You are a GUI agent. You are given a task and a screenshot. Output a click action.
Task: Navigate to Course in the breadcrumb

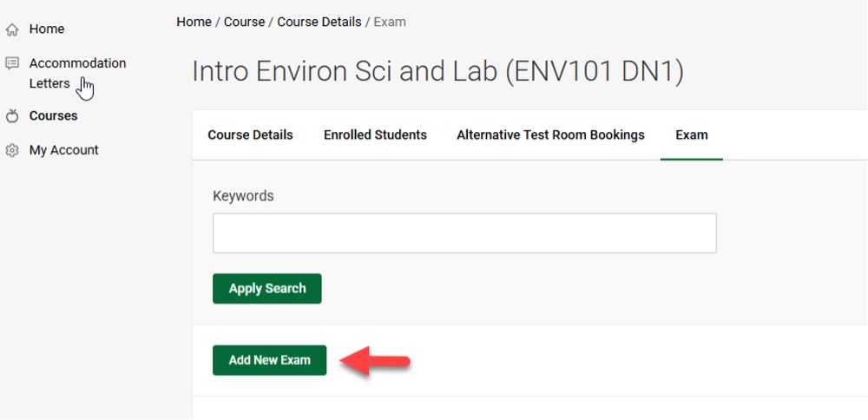pyautogui.click(x=244, y=23)
